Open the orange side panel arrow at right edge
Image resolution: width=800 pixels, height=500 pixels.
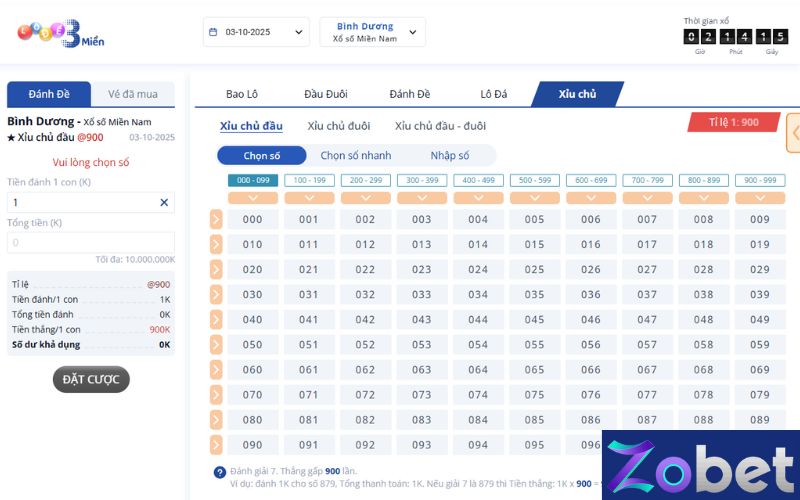click(793, 132)
